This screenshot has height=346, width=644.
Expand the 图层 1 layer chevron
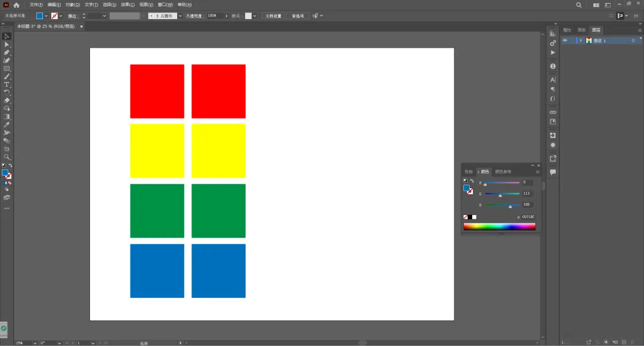tap(580, 40)
